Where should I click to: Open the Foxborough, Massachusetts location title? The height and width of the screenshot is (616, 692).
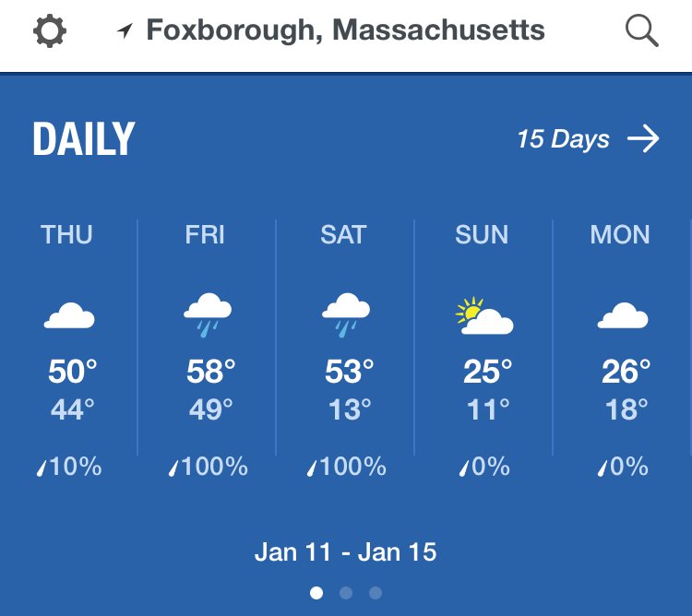[346, 30]
